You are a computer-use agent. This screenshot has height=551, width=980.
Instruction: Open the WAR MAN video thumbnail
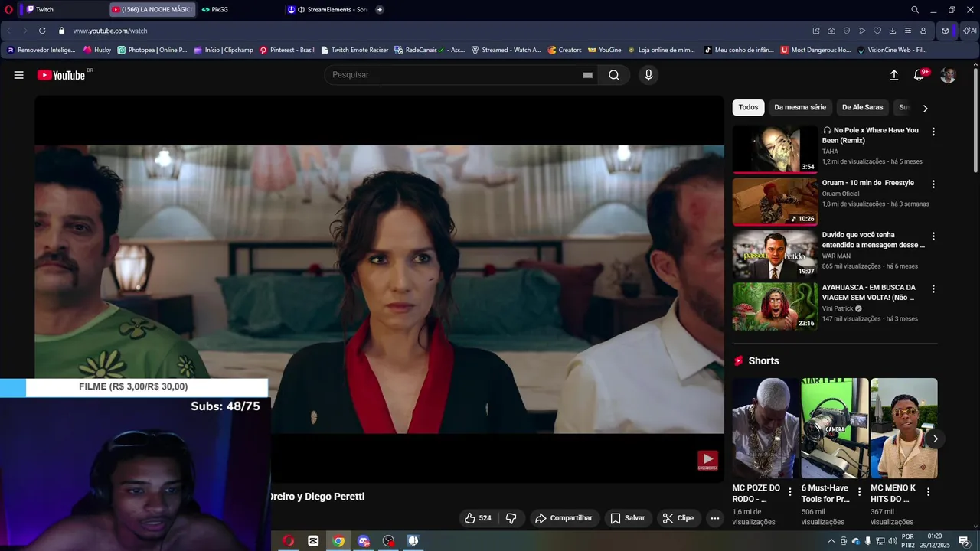click(x=775, y=255)
